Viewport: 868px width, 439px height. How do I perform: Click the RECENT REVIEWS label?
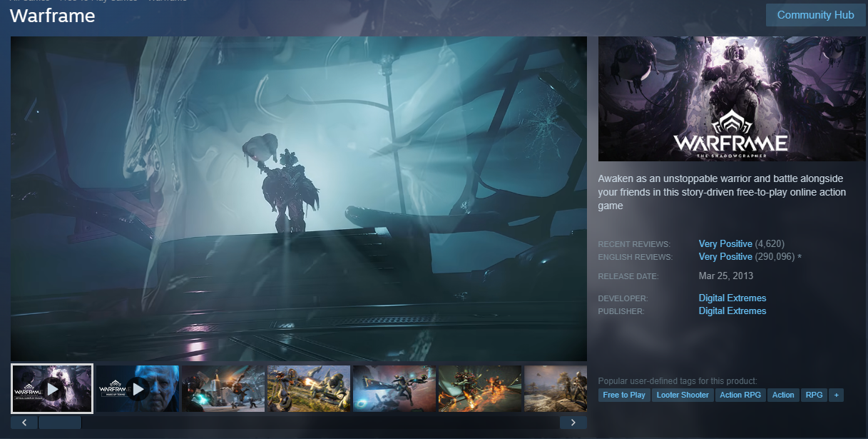tap(633, 245)
